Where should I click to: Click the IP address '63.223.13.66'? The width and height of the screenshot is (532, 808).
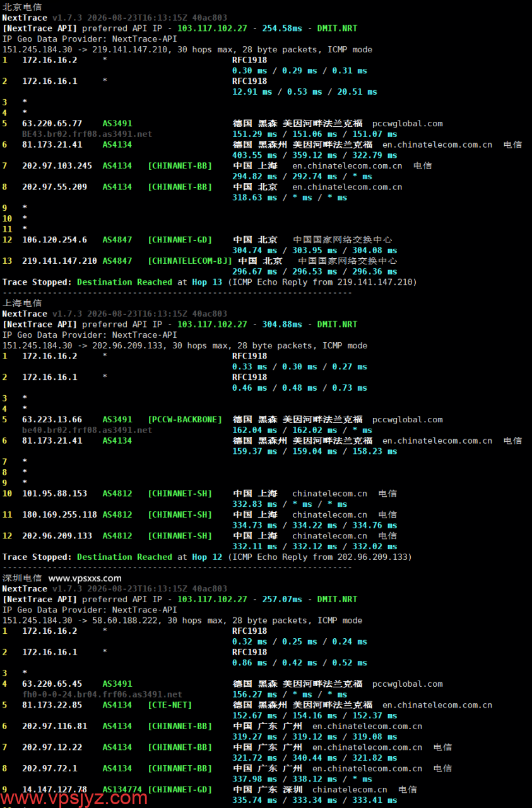coord(52,419)
